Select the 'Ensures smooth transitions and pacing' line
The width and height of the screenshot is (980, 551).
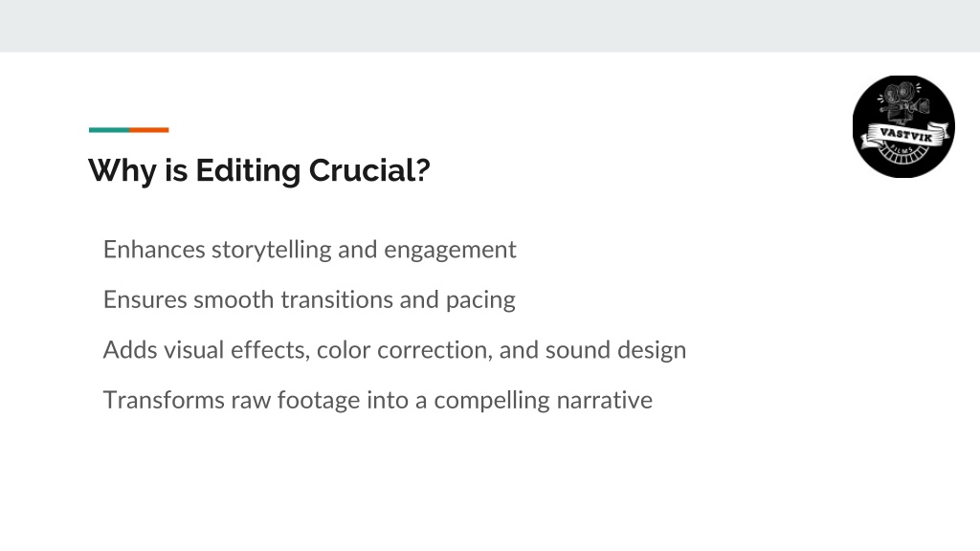tap(309, 299)
